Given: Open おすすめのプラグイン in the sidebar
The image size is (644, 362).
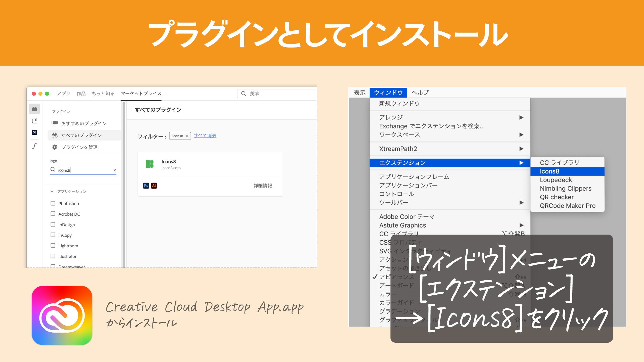Looking at the screenshot, I should tap(84, 123).
